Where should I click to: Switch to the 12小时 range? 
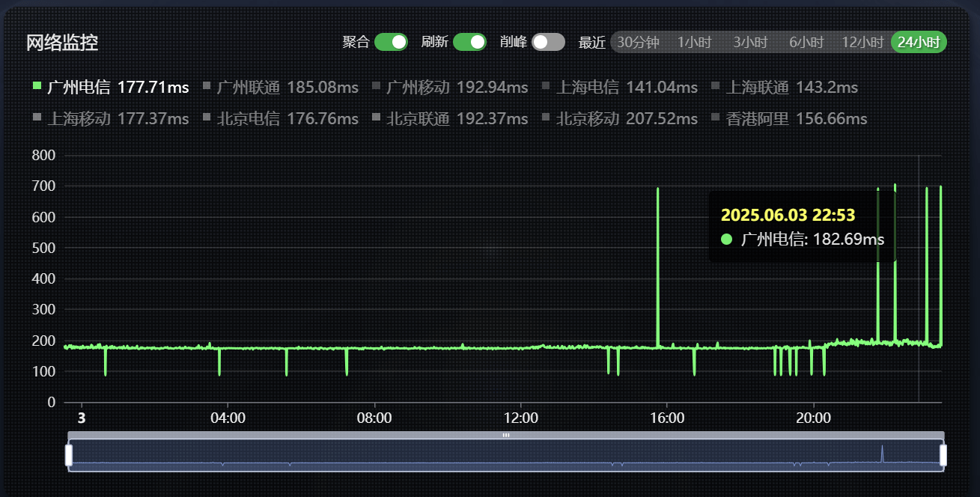pos(862,43)
